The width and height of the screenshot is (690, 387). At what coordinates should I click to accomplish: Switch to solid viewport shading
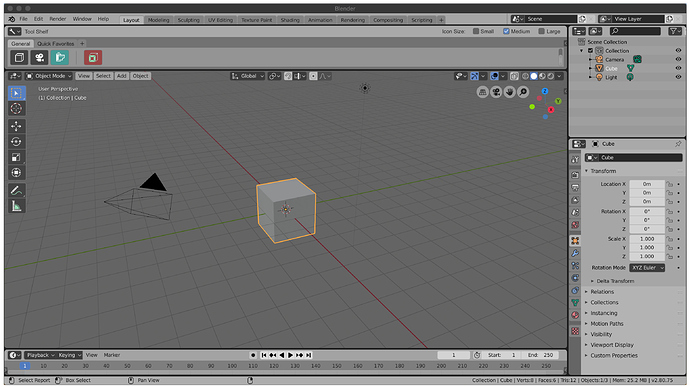[534, 76]
